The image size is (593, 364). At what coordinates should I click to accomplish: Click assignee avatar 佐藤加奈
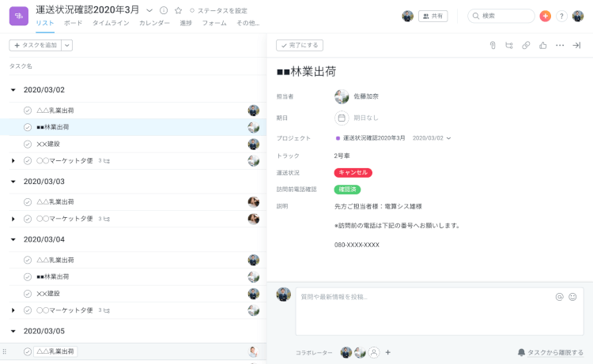[x=342, y=96]
